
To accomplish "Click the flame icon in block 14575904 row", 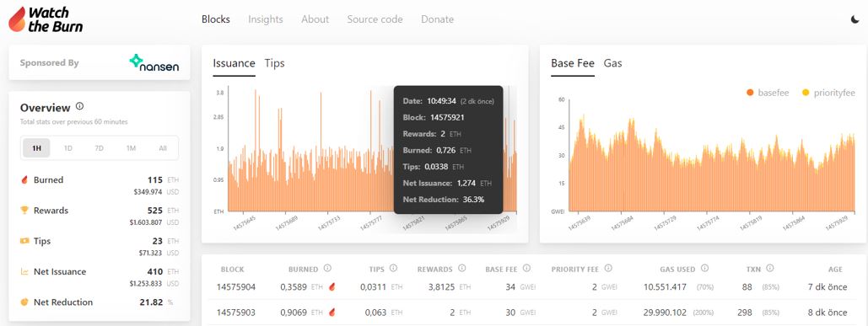I will click(x=332, y=287).
